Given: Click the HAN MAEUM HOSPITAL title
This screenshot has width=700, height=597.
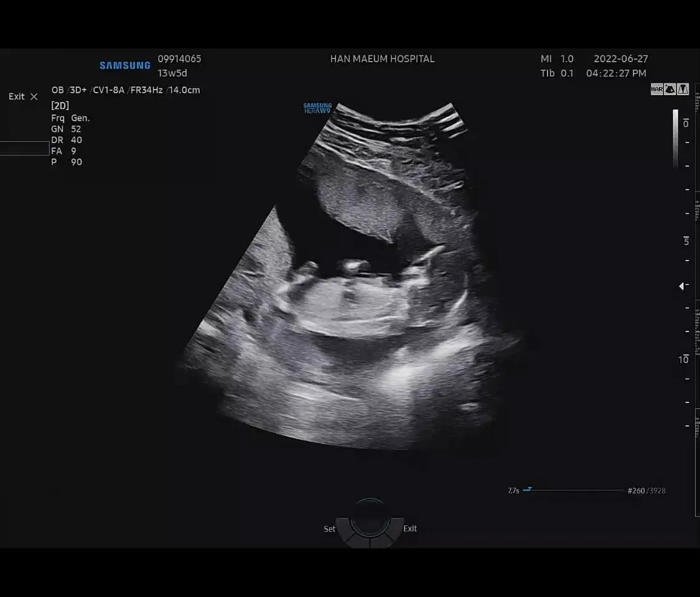Looking at the screenshot, I should (382, 59).
